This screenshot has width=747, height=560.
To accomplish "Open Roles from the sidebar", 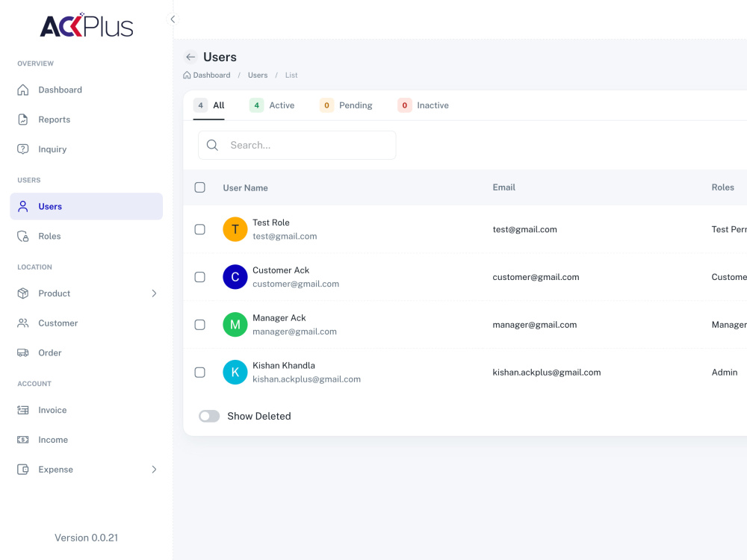I will click(86, 236).
